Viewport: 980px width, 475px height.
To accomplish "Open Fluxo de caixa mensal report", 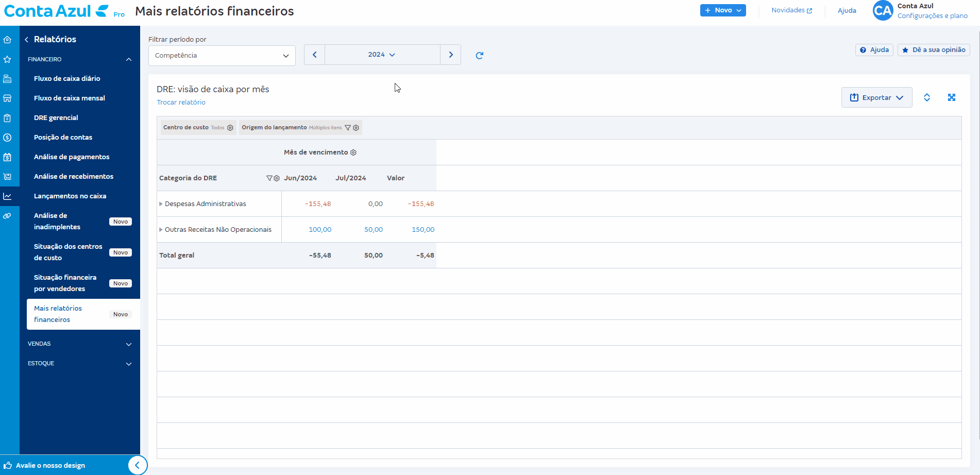I will click(x=70, y=98).
